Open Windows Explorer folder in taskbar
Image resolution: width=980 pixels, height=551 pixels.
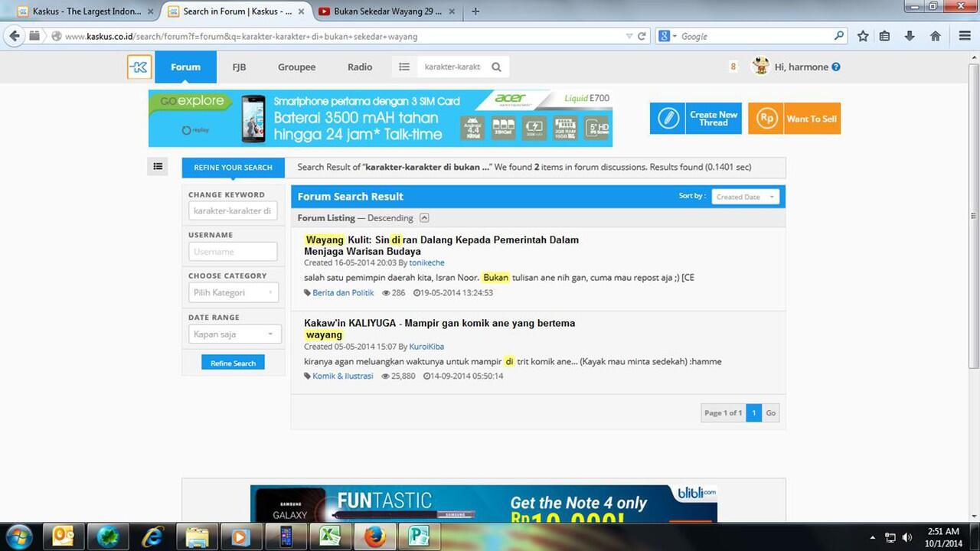[x=197, y=536]
